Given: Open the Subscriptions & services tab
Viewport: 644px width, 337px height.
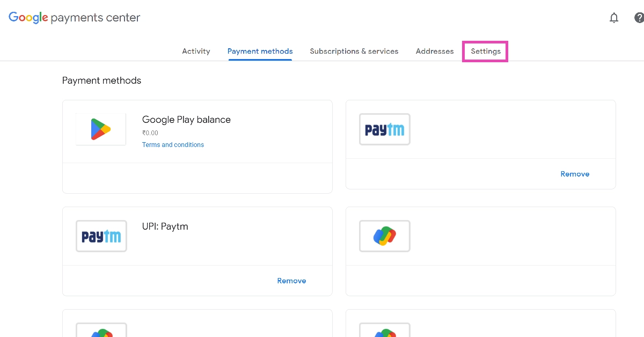Looking at the screenshot, I should coord(354,52).
